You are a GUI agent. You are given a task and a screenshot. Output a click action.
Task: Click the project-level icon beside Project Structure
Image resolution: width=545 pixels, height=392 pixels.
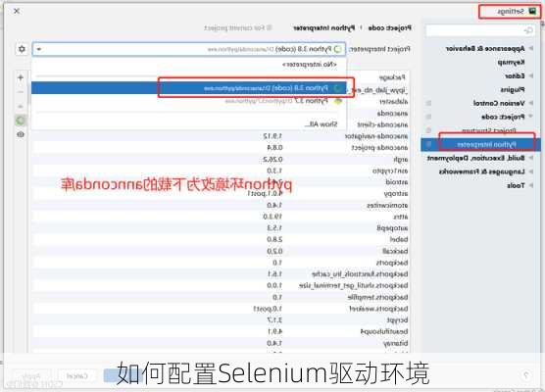[428, 130]
